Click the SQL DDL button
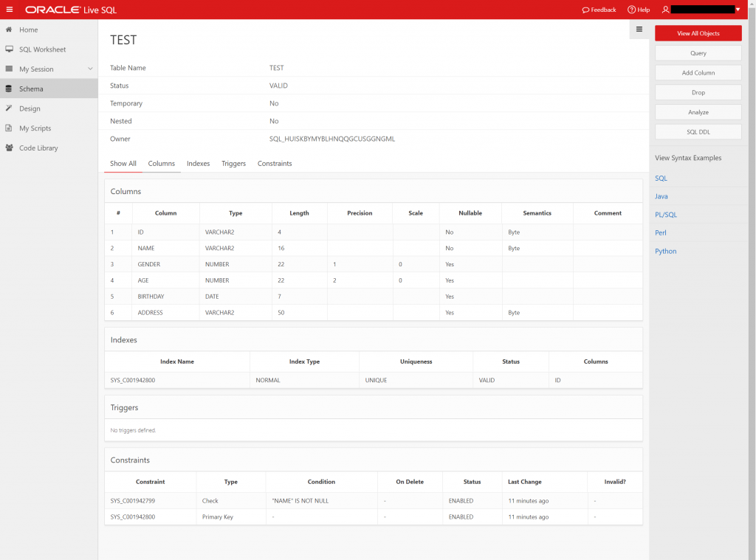This screenshot has width=756, height=560. click(698, 131)
